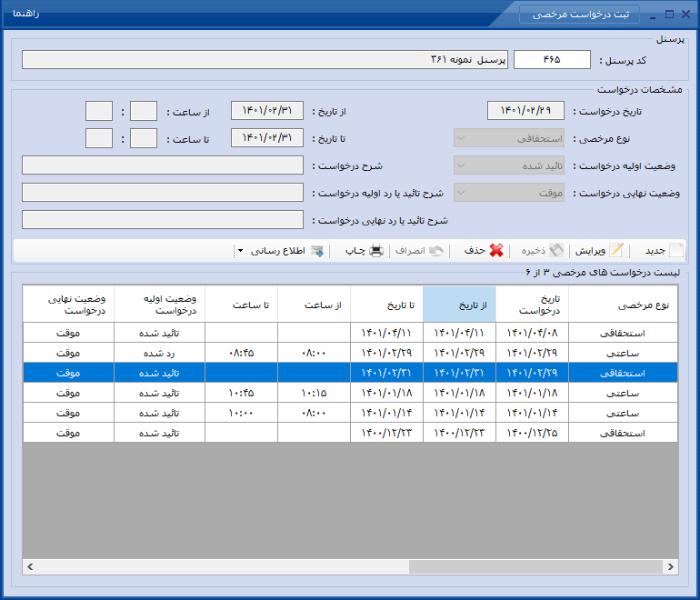The height and width of the screenshot is (600, 700).
Task: Click the تا تاریخ date field
Action: click(x=267, y=138)
